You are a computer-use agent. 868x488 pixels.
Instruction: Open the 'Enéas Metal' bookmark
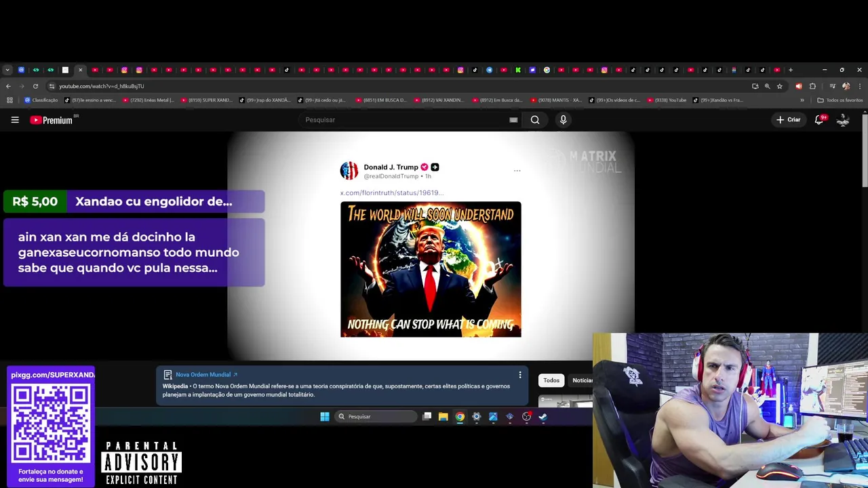point(149,100)
